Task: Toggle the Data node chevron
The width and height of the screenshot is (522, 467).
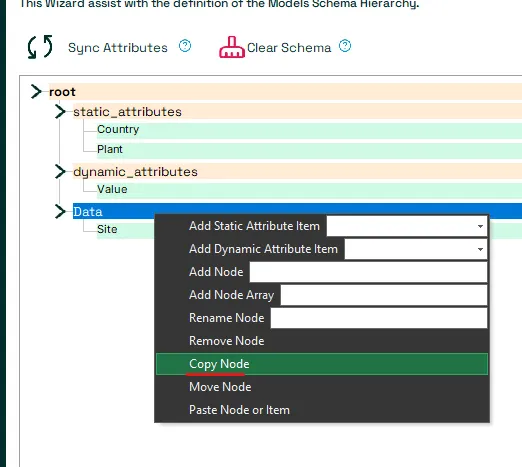Action: click(60, 211)
